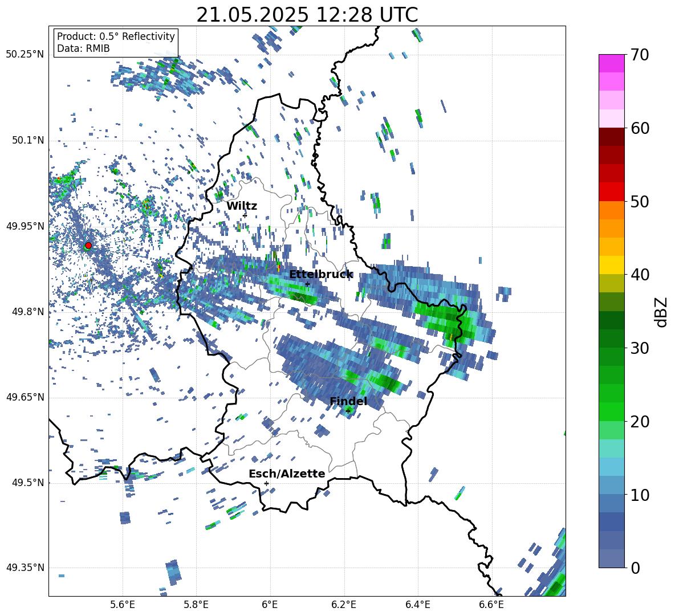The height and width of the screenshot is (616, 675).
Task: Click the Esch/Alzette city label
Action: coord(287,474)
